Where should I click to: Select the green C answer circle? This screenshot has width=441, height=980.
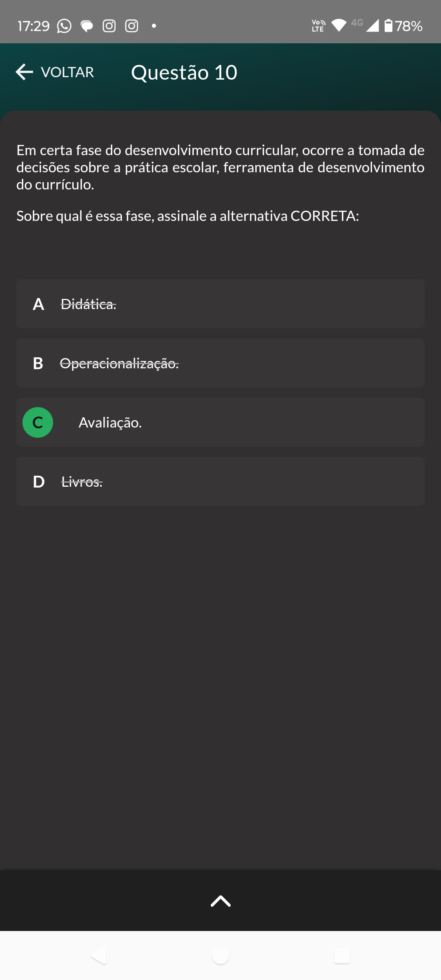[x=38, y=422]
